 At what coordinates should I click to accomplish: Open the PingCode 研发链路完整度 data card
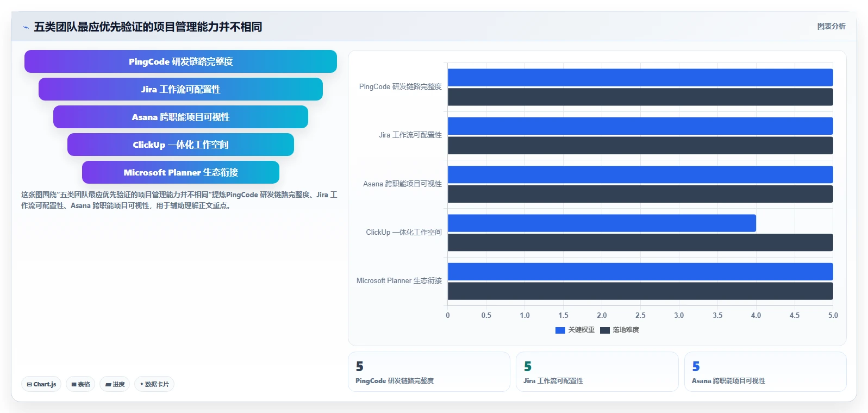click(x=429, y=372)
